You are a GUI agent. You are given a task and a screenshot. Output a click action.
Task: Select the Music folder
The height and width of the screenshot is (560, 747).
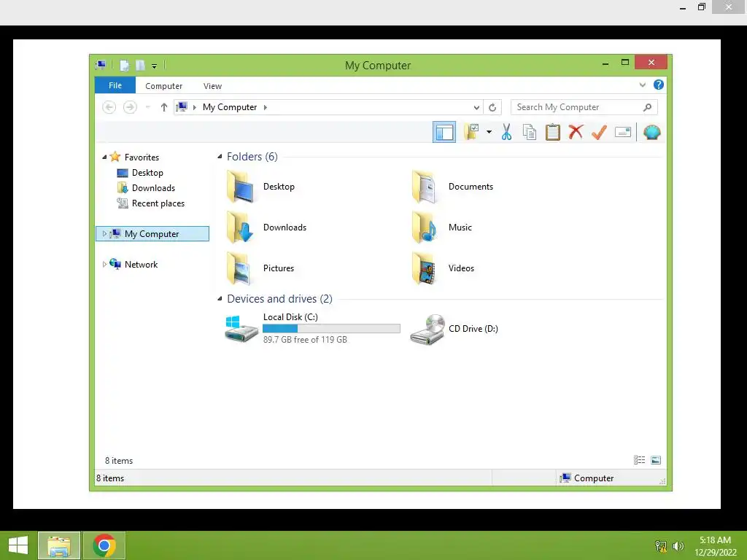tap(442, 227)
